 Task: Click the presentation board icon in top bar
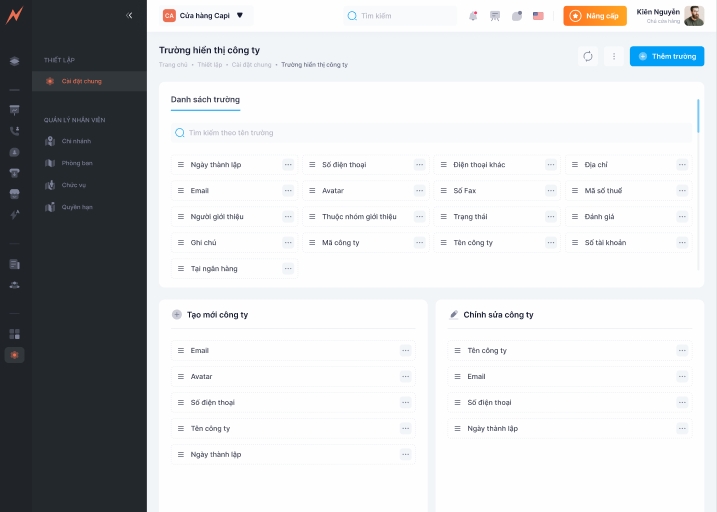[494, 16]
